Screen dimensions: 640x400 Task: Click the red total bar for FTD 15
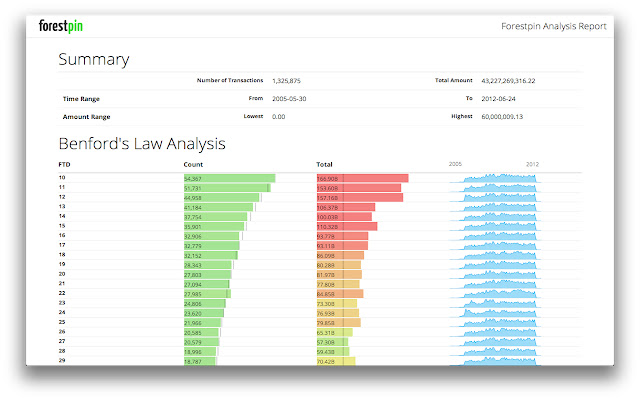click(x=347, y=227)
